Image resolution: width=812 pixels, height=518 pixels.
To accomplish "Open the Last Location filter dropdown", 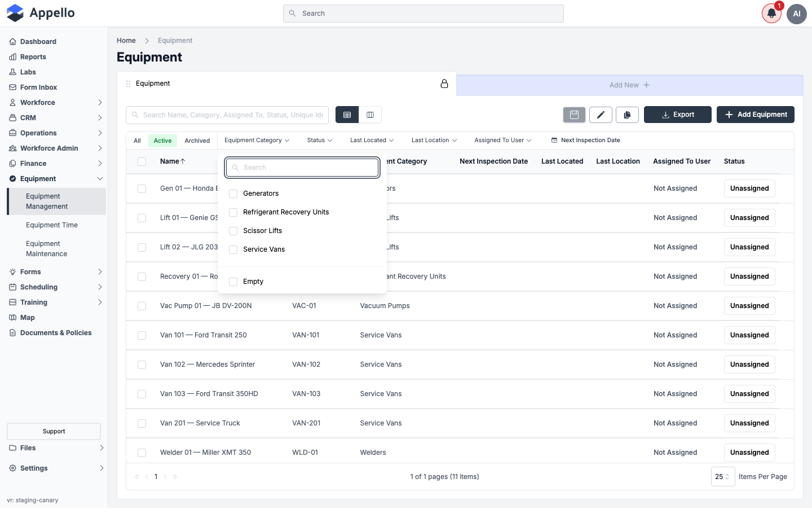I will pos(434,141).
